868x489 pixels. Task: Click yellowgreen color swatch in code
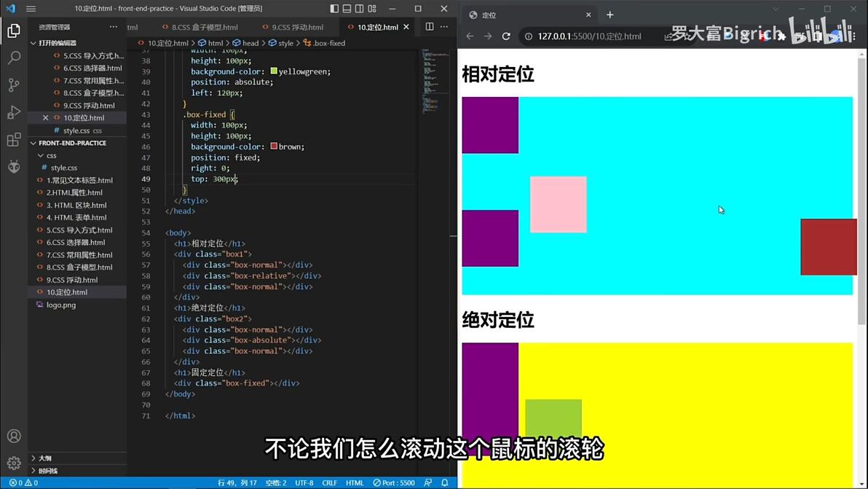[x=274, y=71]
